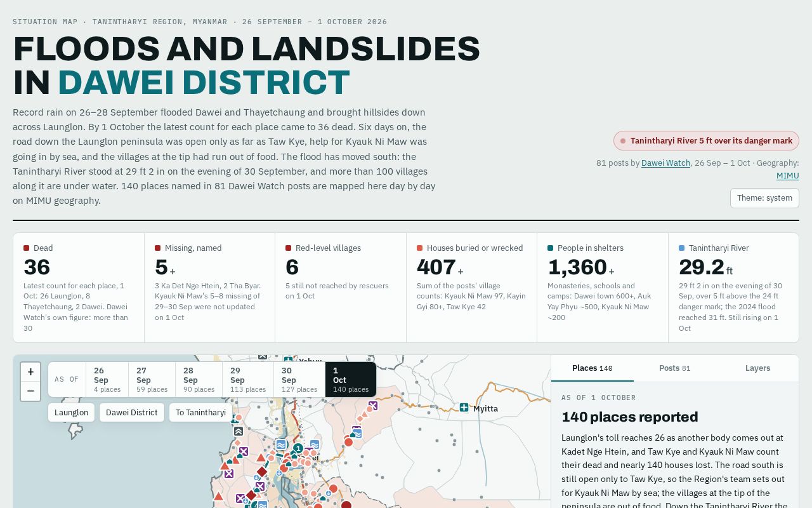Show map as of 30 Sep
The width and height of the screenshot is (812, 508).
click(x=299, y=379)
